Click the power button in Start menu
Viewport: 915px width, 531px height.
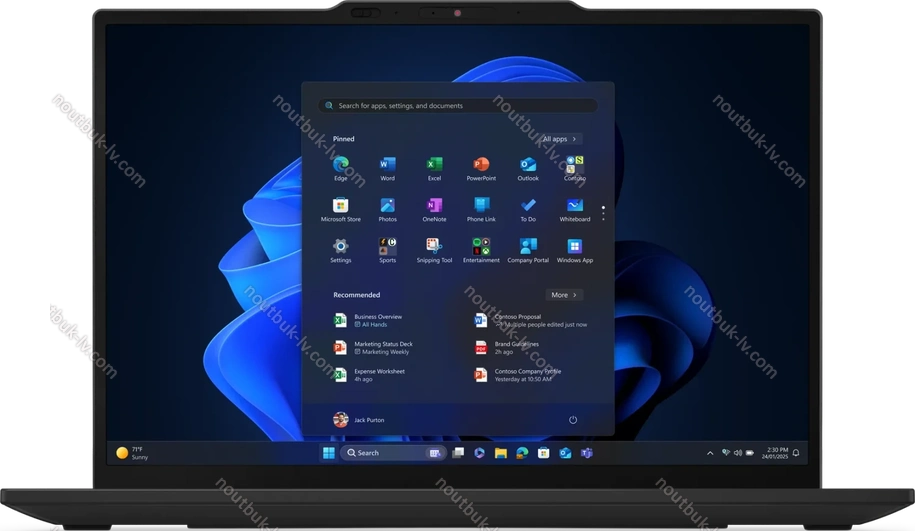[x=573, y=420]
